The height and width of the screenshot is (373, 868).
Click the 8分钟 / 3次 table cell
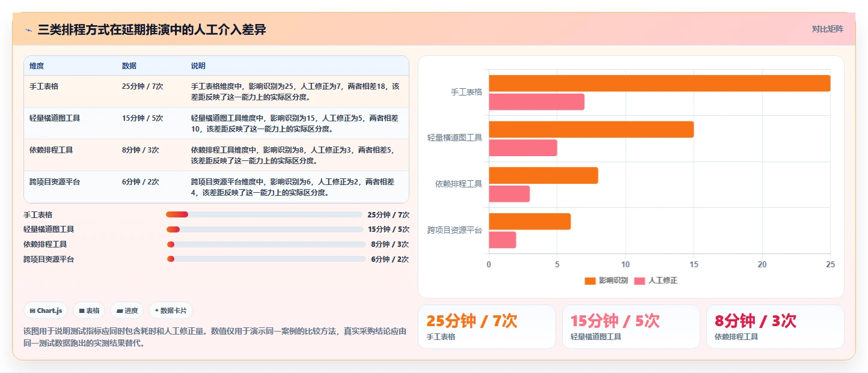pos(141,150)
